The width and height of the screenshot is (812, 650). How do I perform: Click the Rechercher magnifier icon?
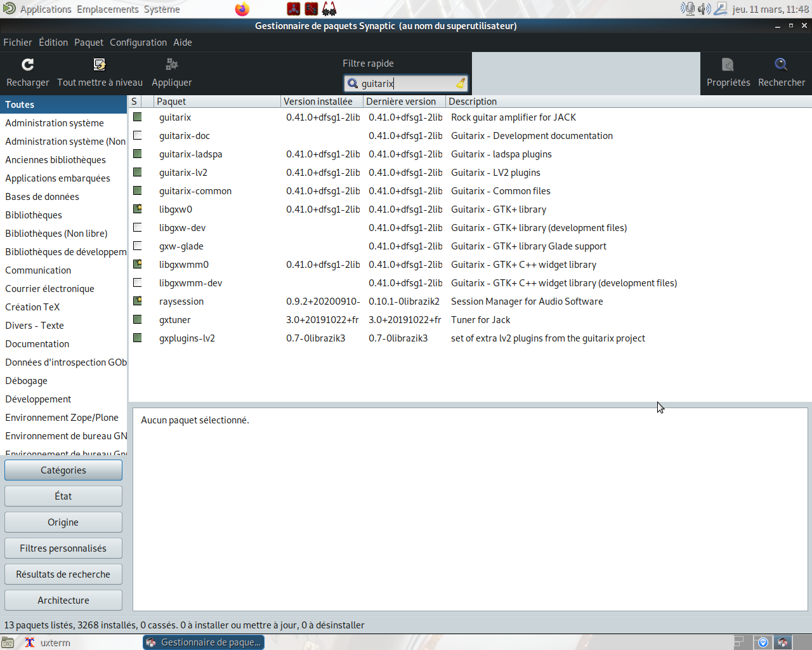[781, 65]
